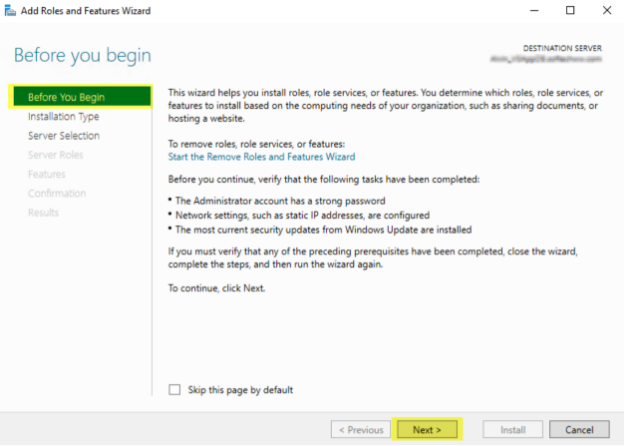Click the 'Install' button
Viewport: 624px width, 446px height.
point(512,429)
